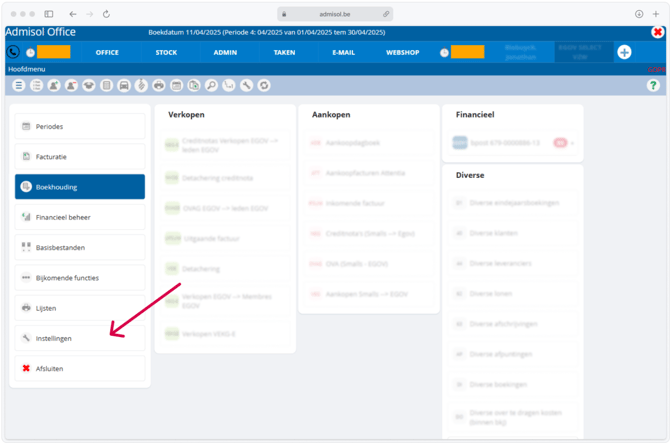The image size is (670, 443).
Task: Open the calendar icon in the toolbar
Action: [176, 85]
